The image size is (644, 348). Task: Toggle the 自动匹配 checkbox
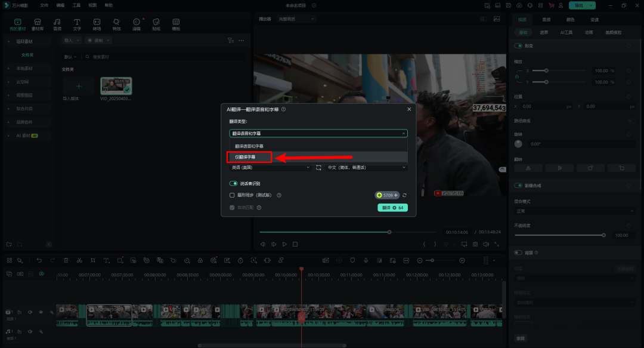pos(232,207)
